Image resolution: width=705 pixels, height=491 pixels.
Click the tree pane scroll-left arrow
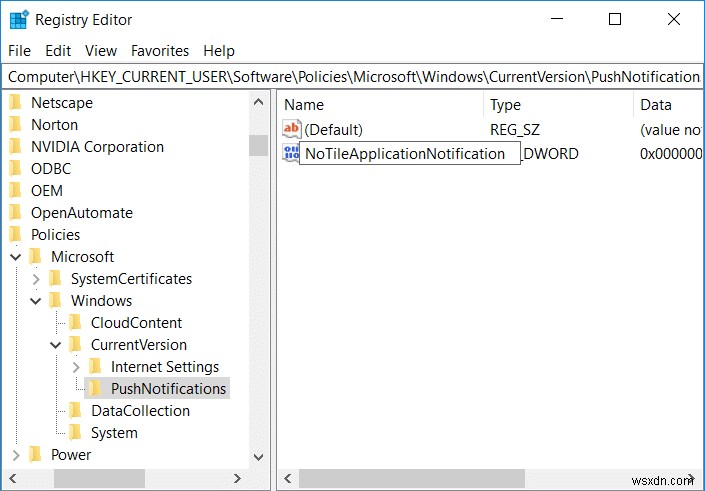click(13, 478)
